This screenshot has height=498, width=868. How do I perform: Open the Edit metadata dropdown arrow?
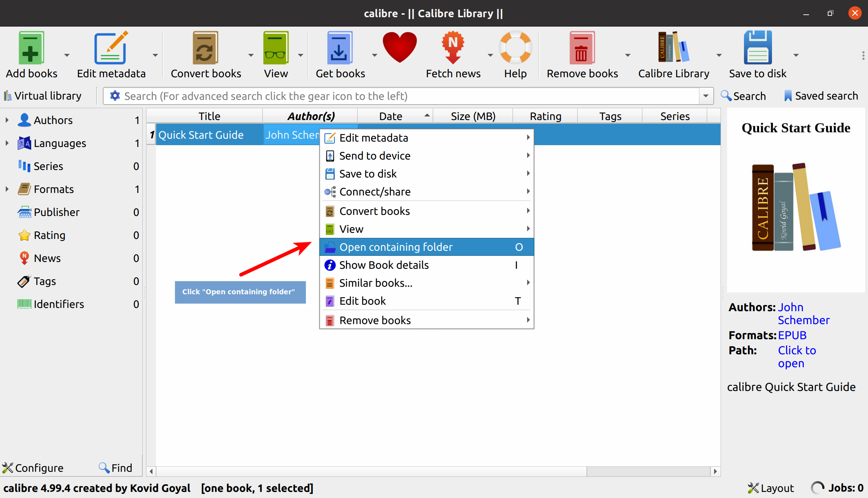(155, 55)
